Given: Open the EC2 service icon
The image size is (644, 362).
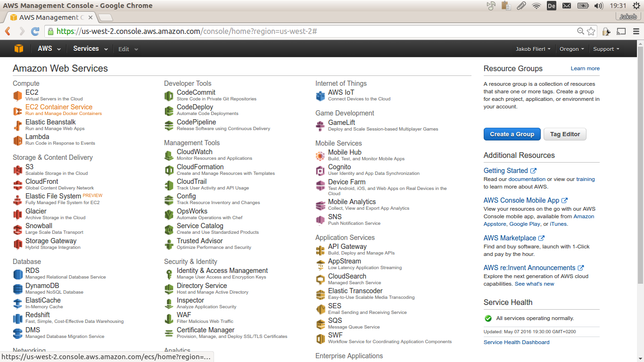Looking at the screenshot, I should 17,96.
